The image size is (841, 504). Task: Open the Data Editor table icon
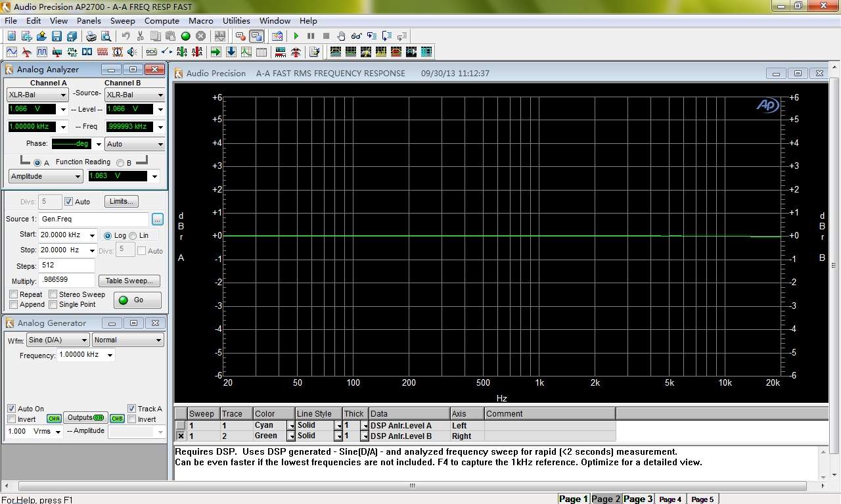click(x=261, y=52)
